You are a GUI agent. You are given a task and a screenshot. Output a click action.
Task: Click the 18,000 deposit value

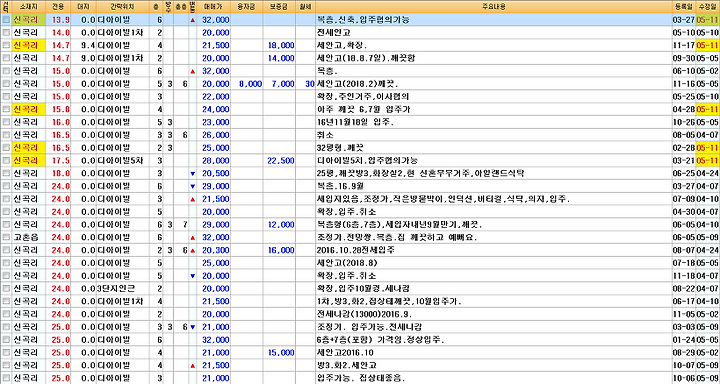281,45
